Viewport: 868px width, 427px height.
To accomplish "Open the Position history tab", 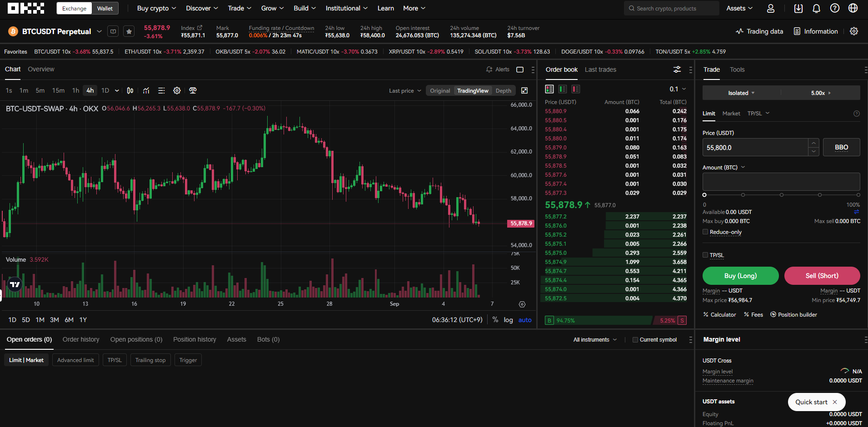I will point(195,339).
